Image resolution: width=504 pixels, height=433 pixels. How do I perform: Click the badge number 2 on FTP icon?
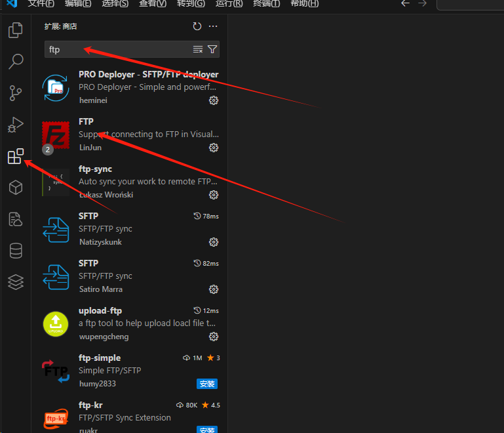48,150
